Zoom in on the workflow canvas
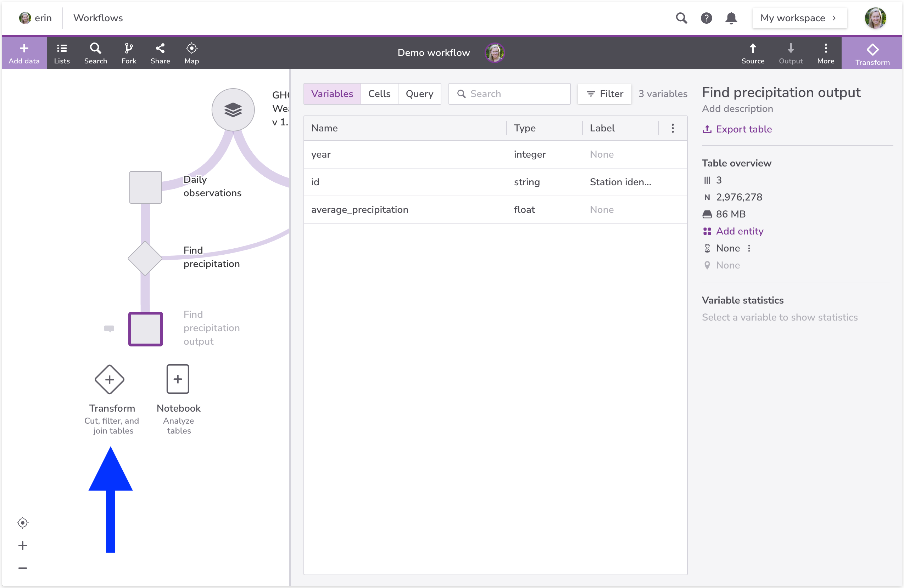 coord(23,545)
